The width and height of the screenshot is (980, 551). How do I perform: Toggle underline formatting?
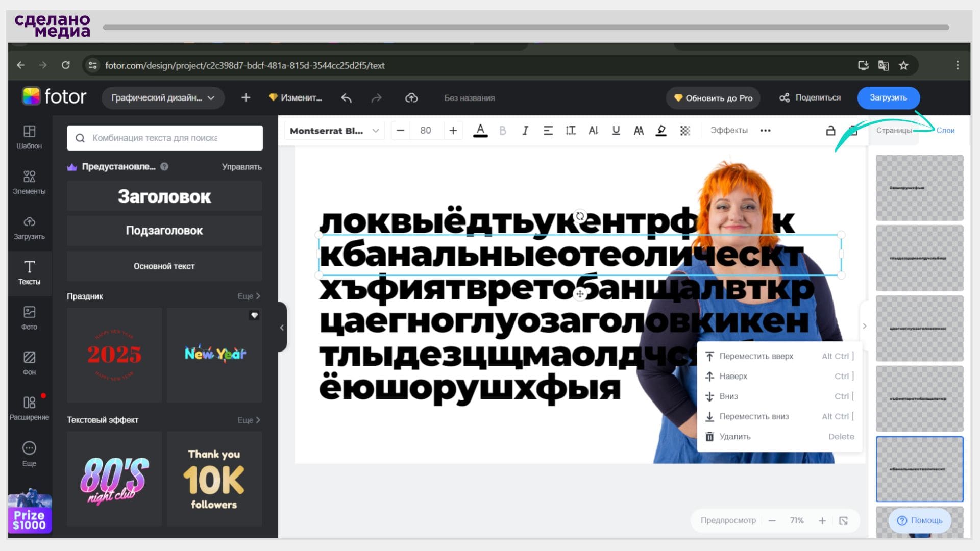616,131
